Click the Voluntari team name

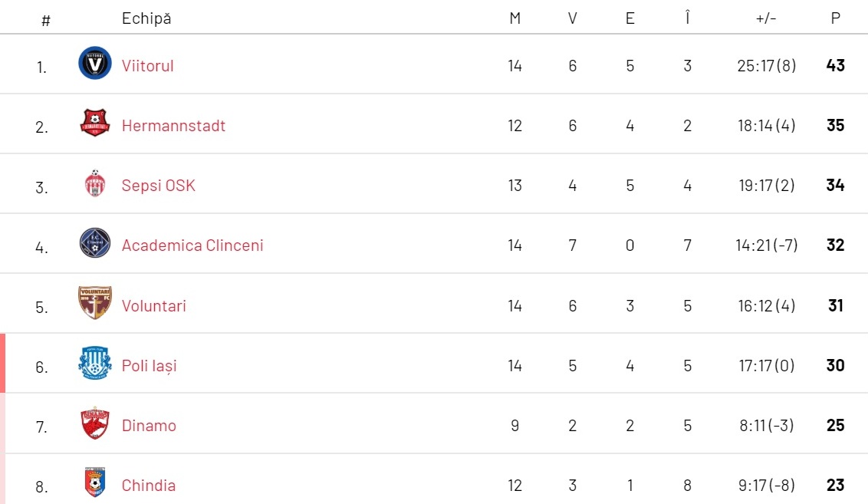[154, 306]
